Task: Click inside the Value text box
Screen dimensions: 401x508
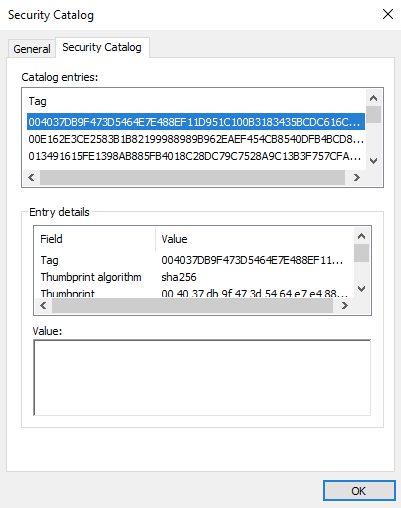Action: [x=202, y=378]
